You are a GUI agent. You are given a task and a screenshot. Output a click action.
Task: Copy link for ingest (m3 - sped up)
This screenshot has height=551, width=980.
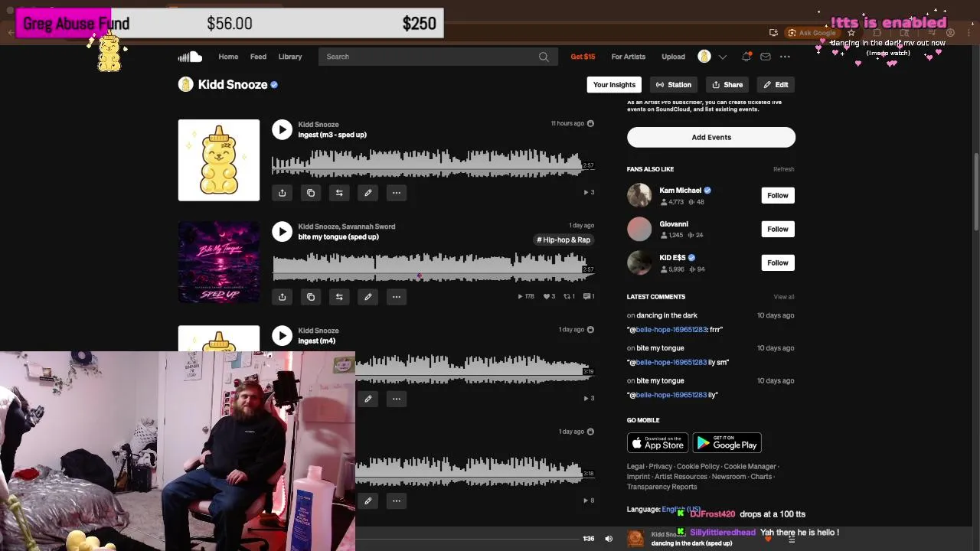311,193
